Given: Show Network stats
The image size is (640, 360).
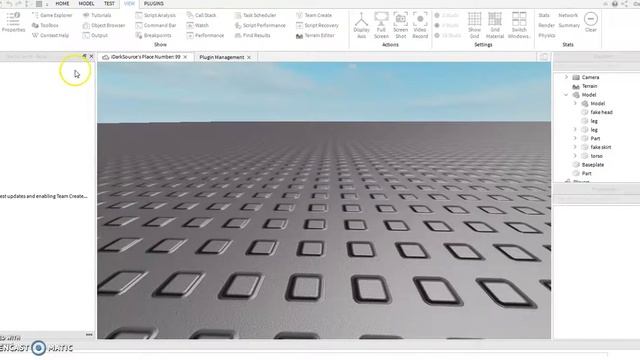Looking at the screenshot, I should point(568,15).
